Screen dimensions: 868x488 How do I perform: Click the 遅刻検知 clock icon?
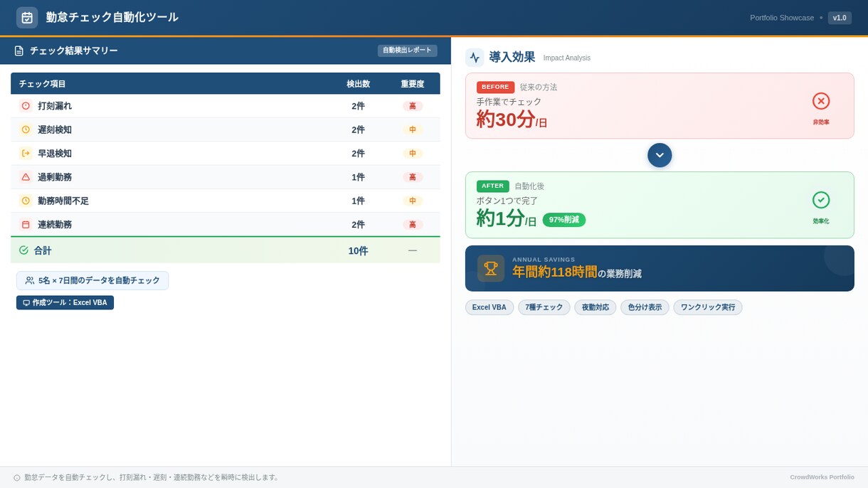point(26,129)
